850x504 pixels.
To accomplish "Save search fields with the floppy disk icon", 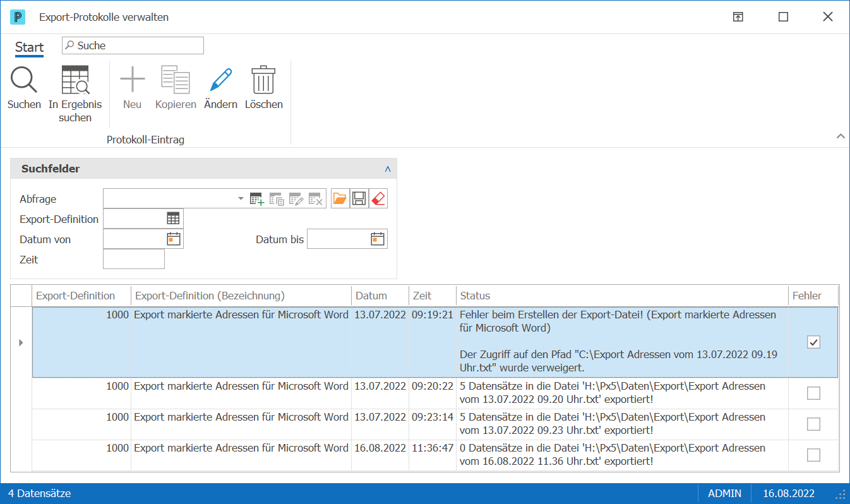I will point(359,199).
